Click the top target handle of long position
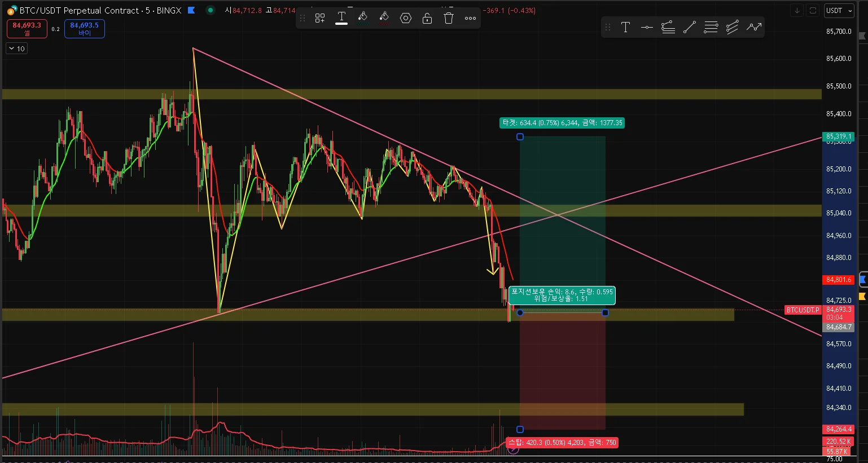 pyautogui.click(x=520, y=137)
